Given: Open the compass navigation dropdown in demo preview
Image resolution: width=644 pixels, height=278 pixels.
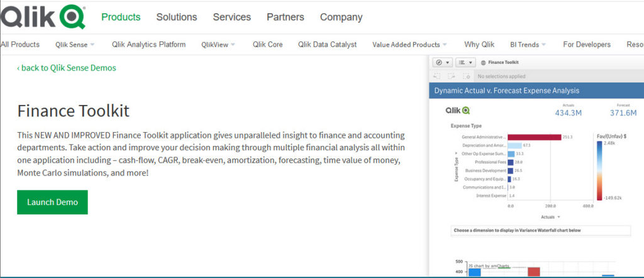Looking at the screenshot, I should [443, 62].
